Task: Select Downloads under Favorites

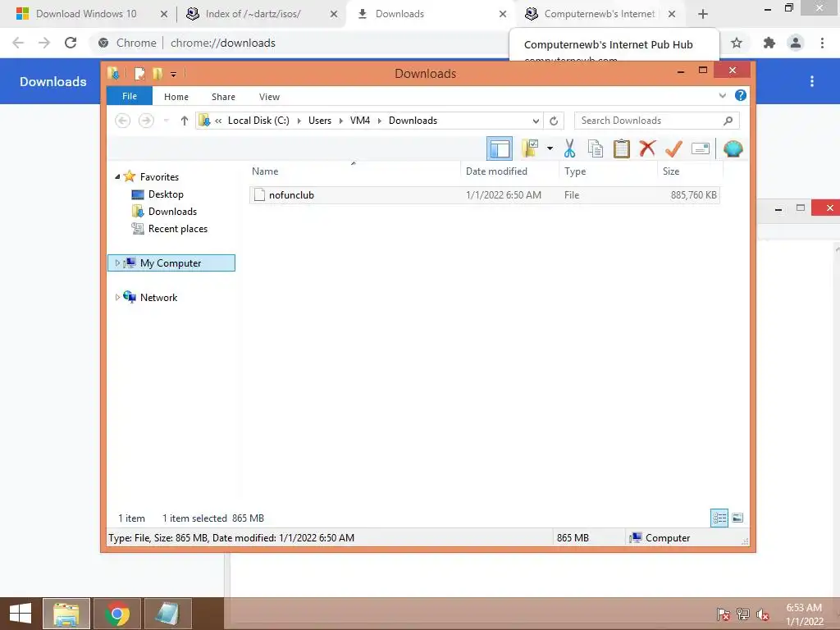Action: coord(172,211)
